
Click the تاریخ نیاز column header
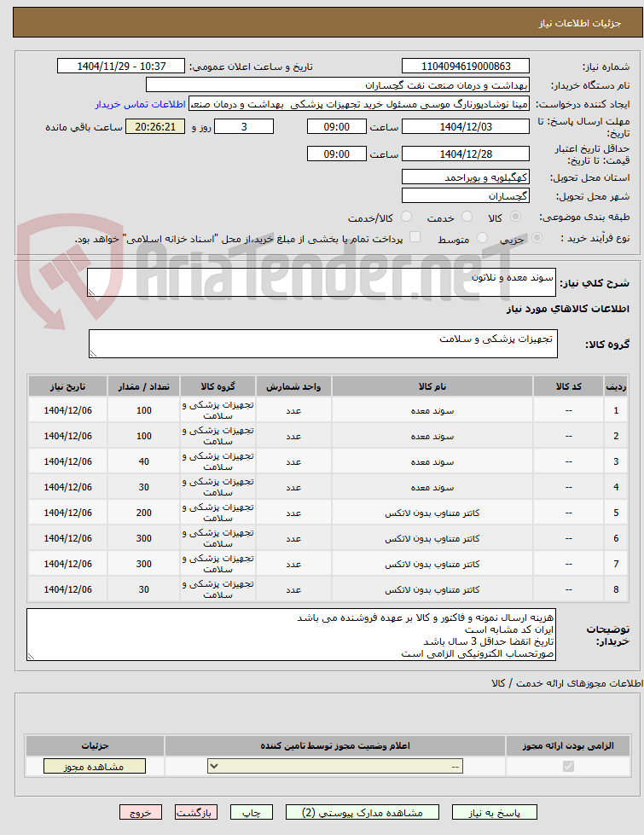(x=67, y=386)
